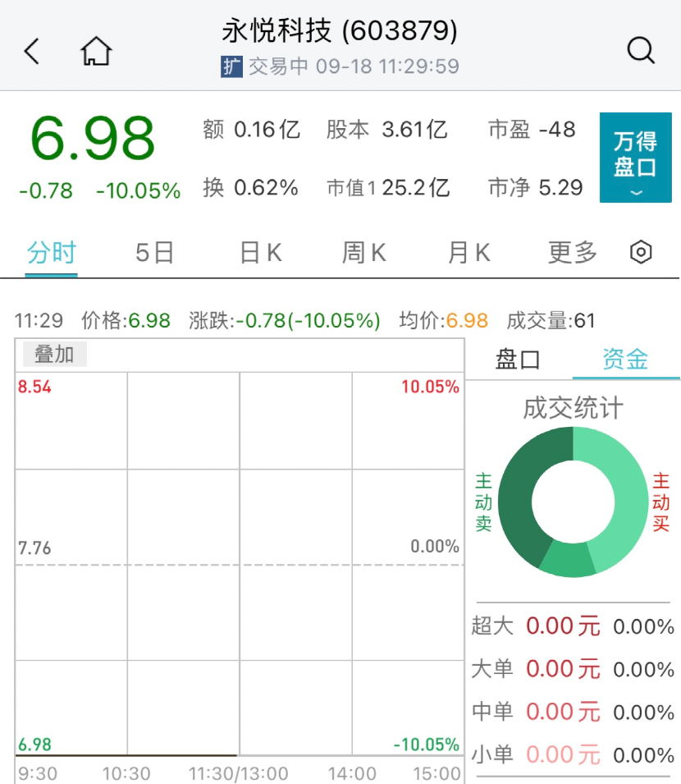This screenshot has height=784, width=681.
Task: Tap the 主动买 legend label
Action: (660, 502)
